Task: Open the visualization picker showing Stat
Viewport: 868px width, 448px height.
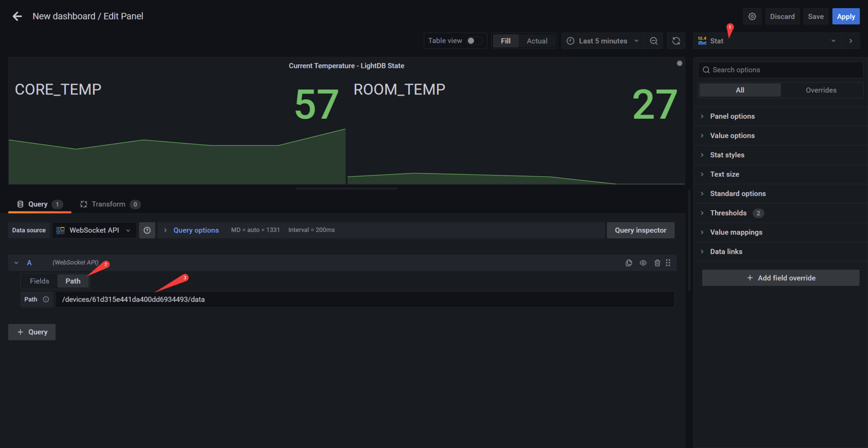Action: [x=767, y=41]
